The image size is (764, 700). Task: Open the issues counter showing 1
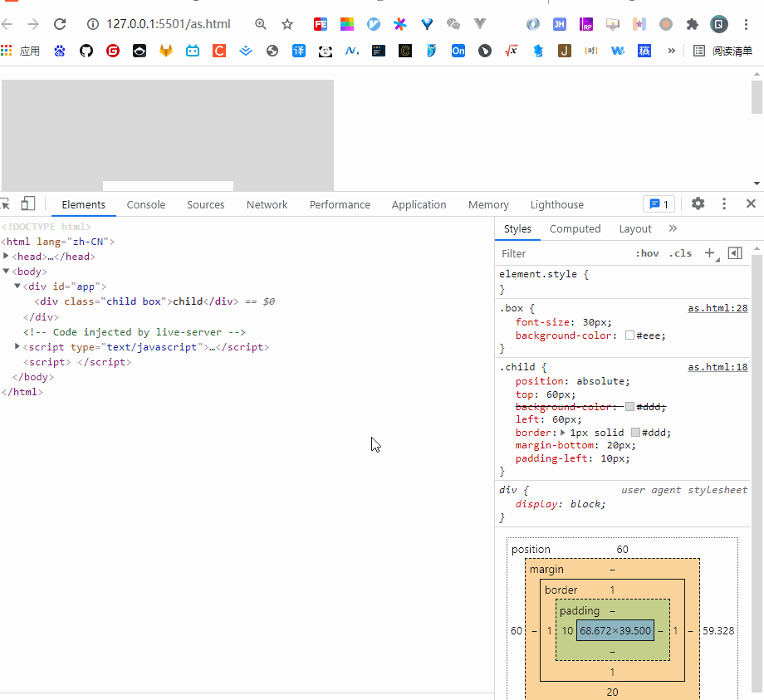(x=659, y=204)
